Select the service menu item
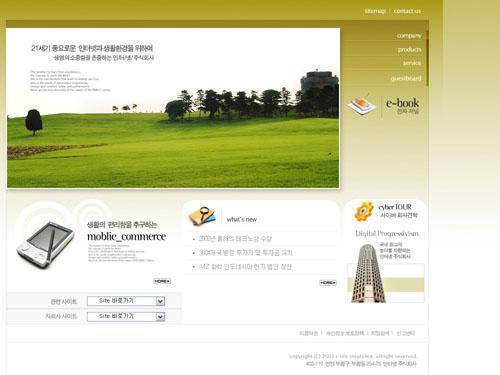 pyautogui.click(x=412, y=63)
